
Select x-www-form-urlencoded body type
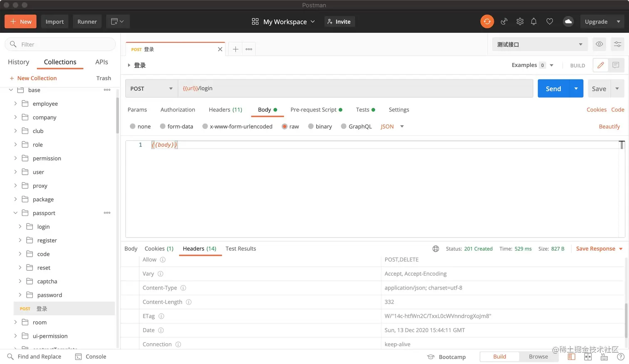(205, 126)
